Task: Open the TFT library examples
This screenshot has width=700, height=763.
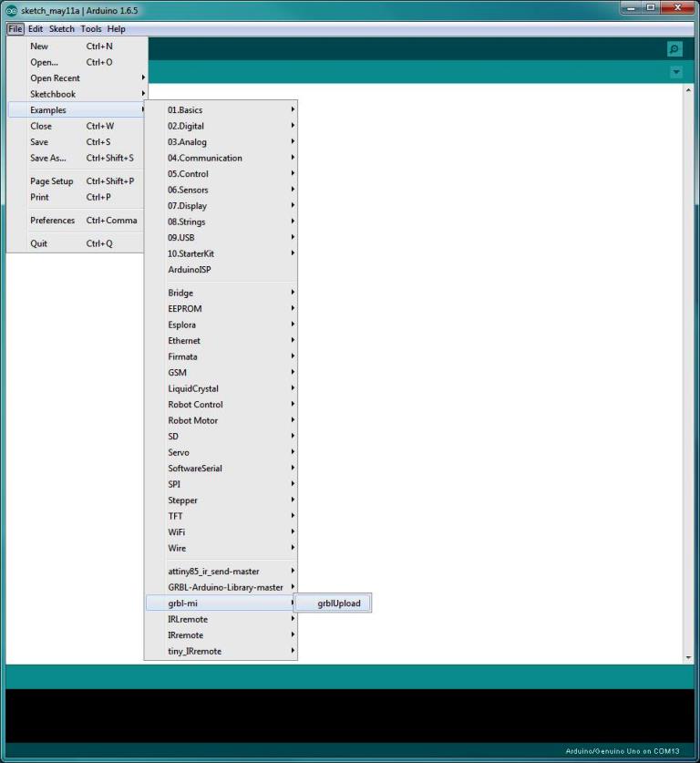Action: (221, 516)
